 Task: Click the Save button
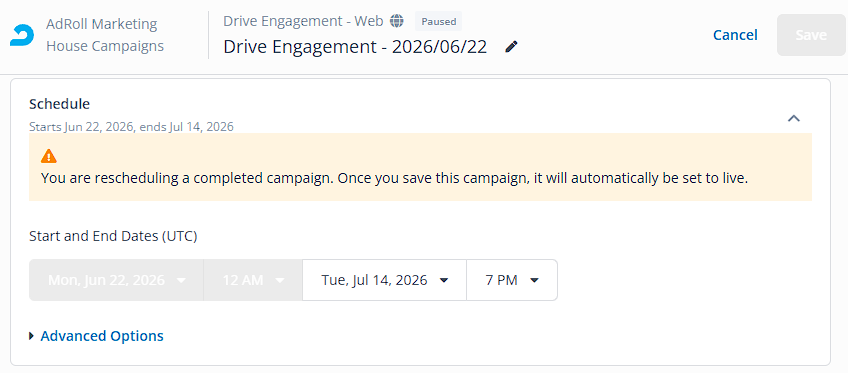811,35
